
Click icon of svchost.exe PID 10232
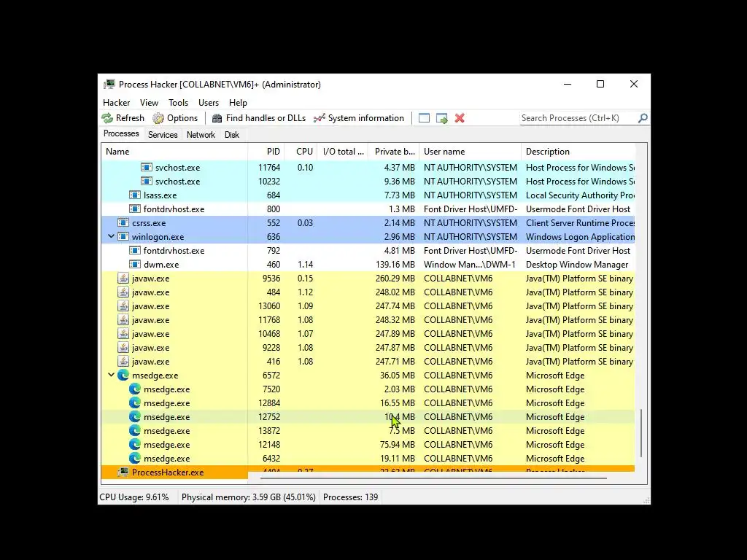coord(146,182)
